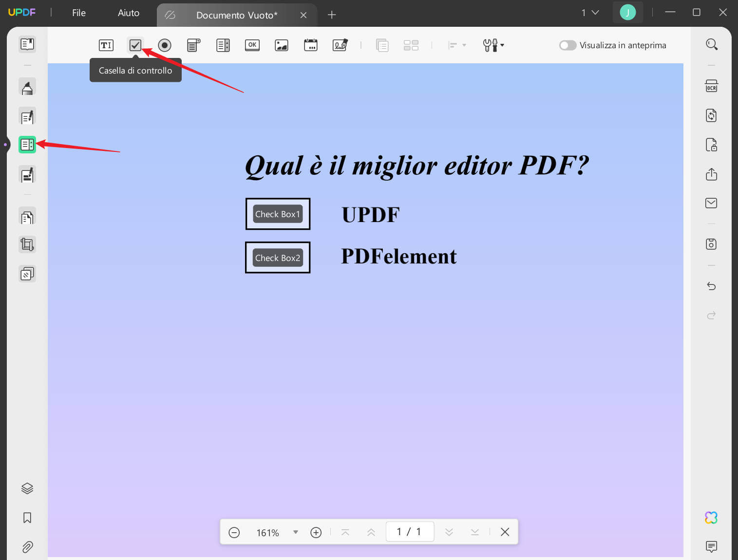Add a Date field with the calendar tool
Viewport: 738px width, 560px height.
310,45
